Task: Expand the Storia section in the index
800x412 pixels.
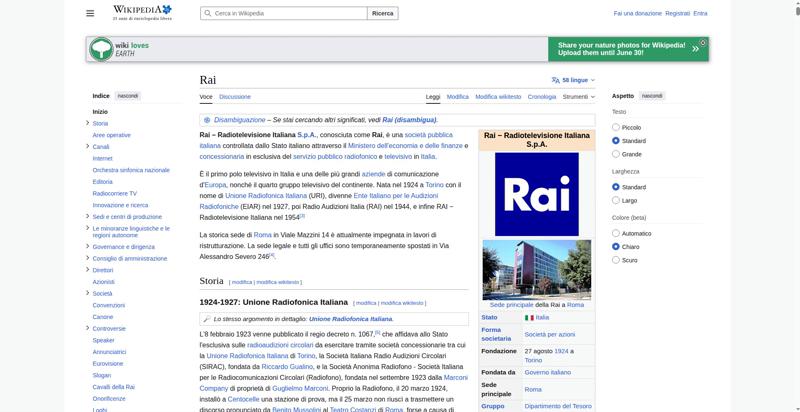Action: [x=88, y=123]
